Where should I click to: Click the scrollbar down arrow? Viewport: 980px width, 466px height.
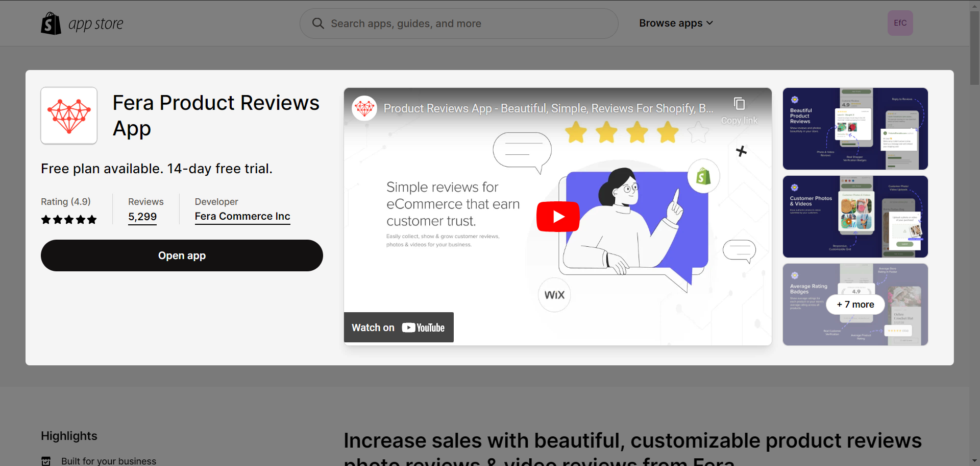pyautogui.click(x=975, y=461)
